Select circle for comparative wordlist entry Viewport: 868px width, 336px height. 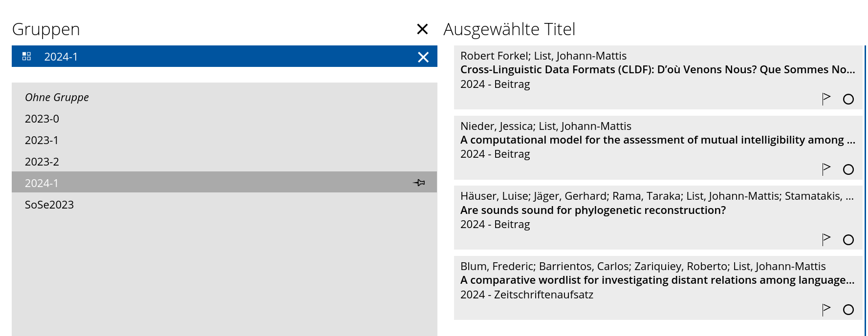[x=848, y=310]
